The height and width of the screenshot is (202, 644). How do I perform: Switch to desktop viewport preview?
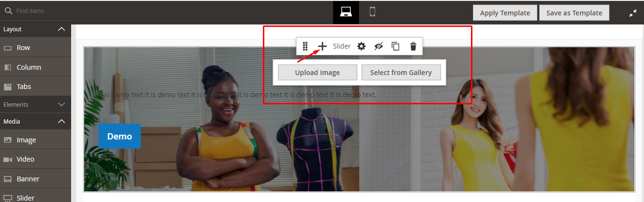tap(346, 12)
